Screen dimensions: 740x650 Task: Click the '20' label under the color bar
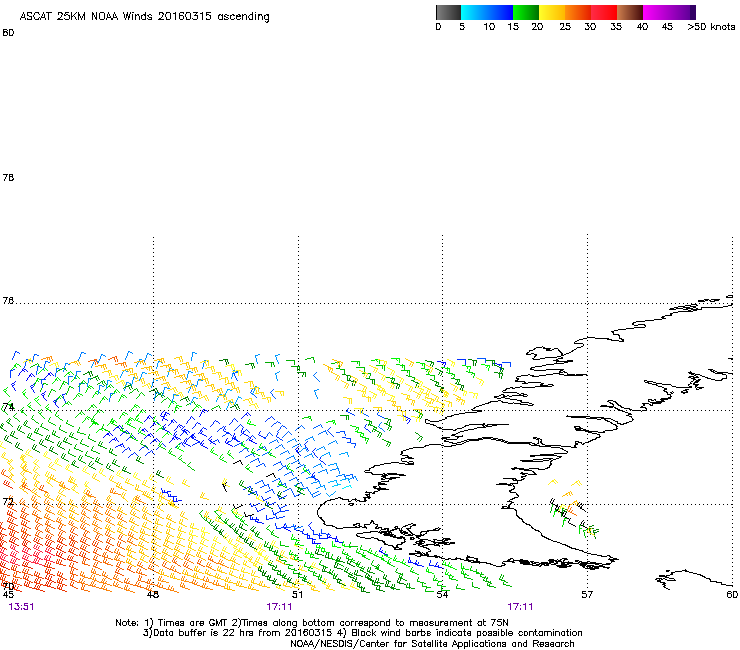(537, 27)
